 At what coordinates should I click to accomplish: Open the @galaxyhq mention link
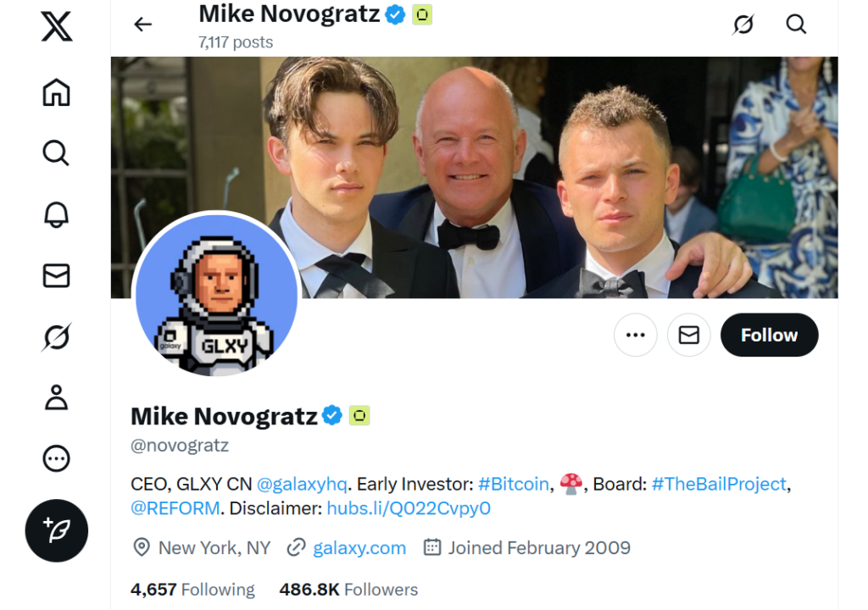[x=302, y=484]
